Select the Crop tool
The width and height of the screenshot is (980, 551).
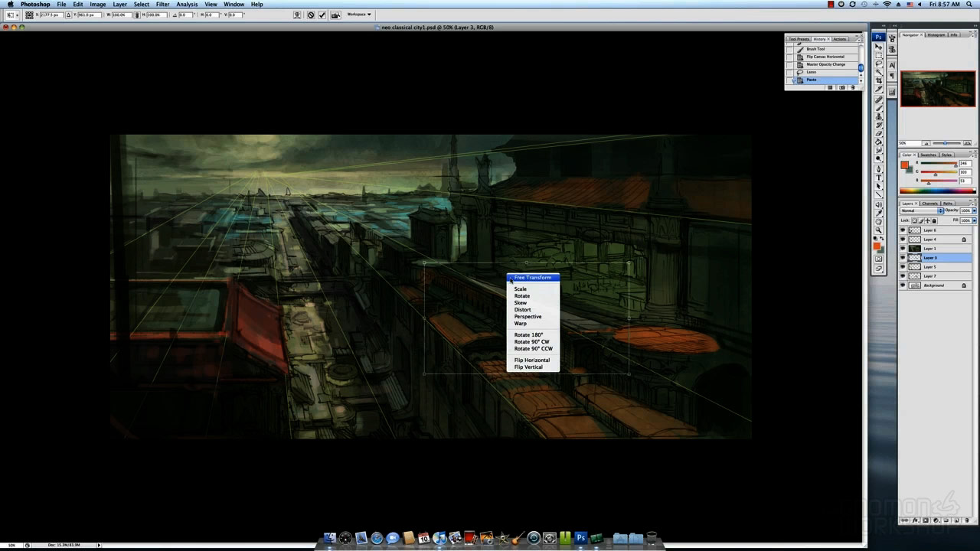[x=879, y=81]
